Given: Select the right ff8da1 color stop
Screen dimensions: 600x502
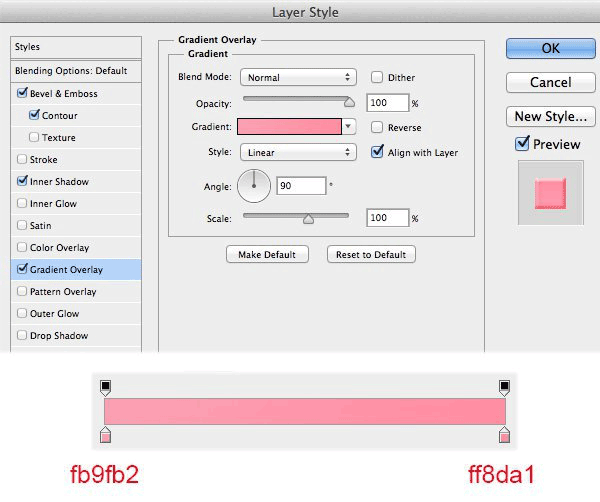Looking at the screenshot, I should point(504,435).
